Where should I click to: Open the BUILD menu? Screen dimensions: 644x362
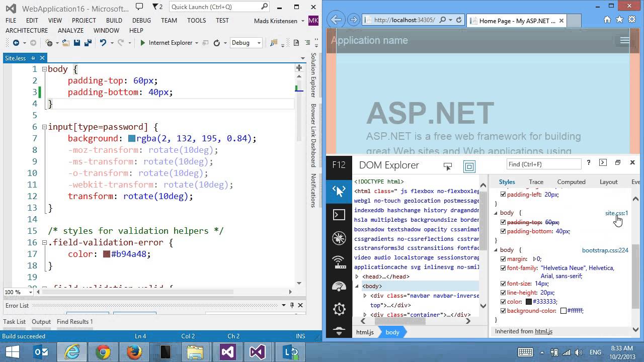pyautogui.click(x=114, y=21)
